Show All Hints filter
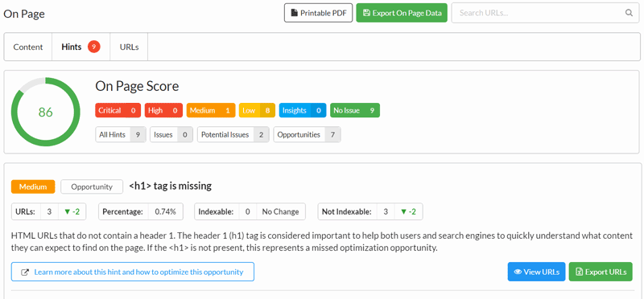Screen dimensions: 644x299 pos(121,134)
